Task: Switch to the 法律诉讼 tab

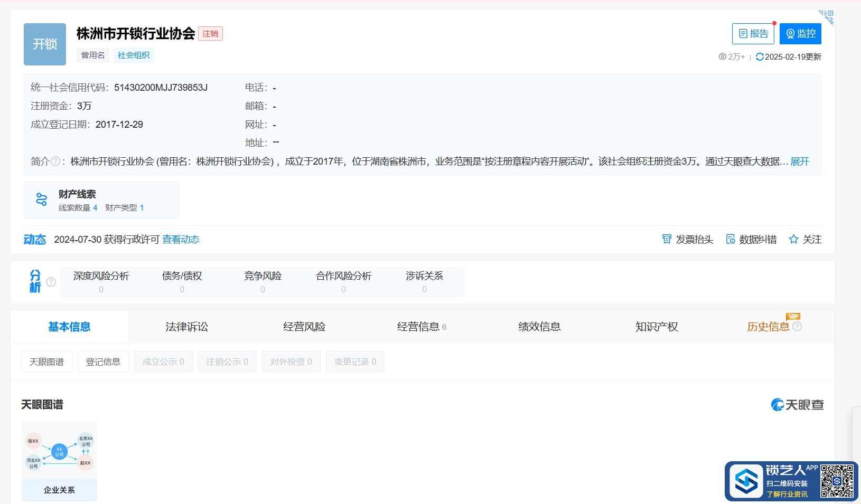Action: coord(186,327)
